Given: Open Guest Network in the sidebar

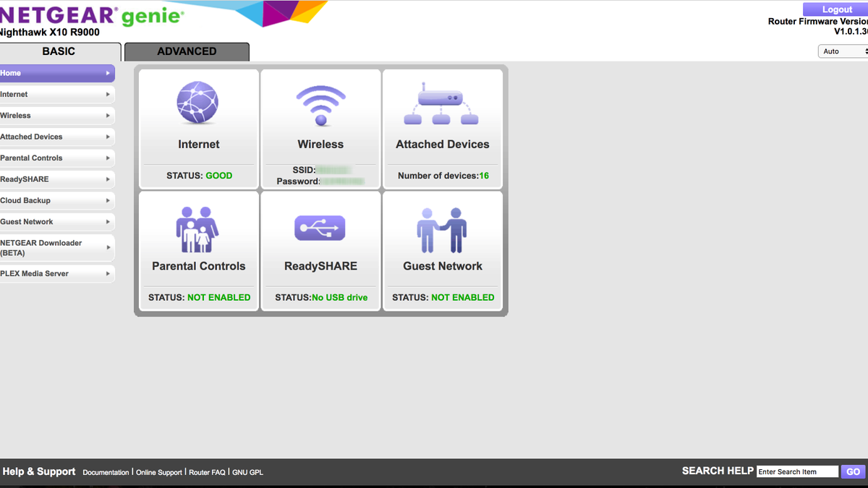Looking at the screenshot, I should (x=57, y=222).
